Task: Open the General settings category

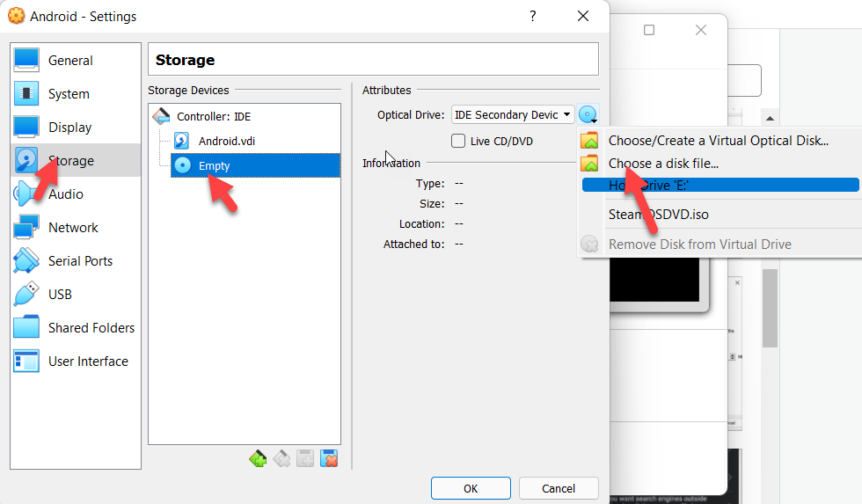Action: coord(70,61)
